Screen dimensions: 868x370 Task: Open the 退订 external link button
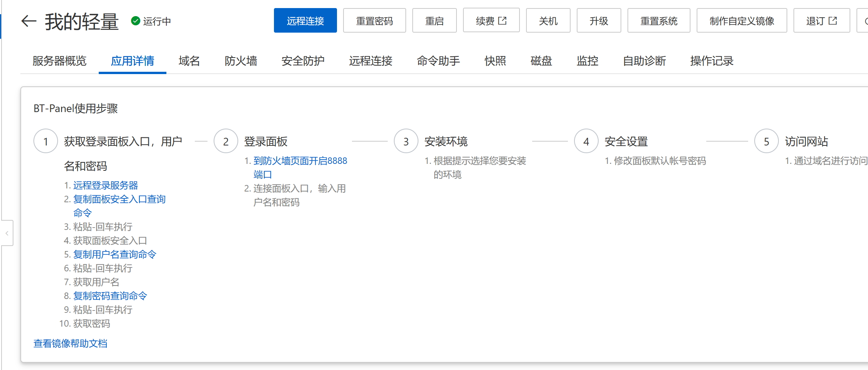[821, 21]
